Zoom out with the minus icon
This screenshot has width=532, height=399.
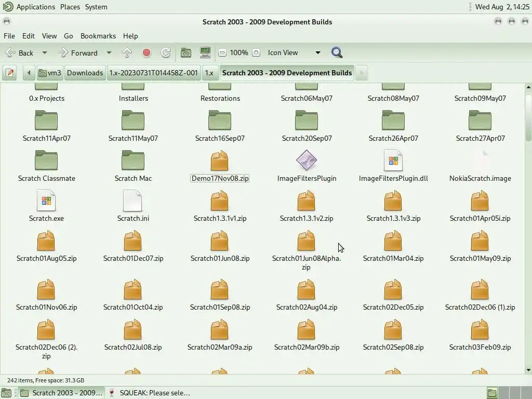pos(222,52)
